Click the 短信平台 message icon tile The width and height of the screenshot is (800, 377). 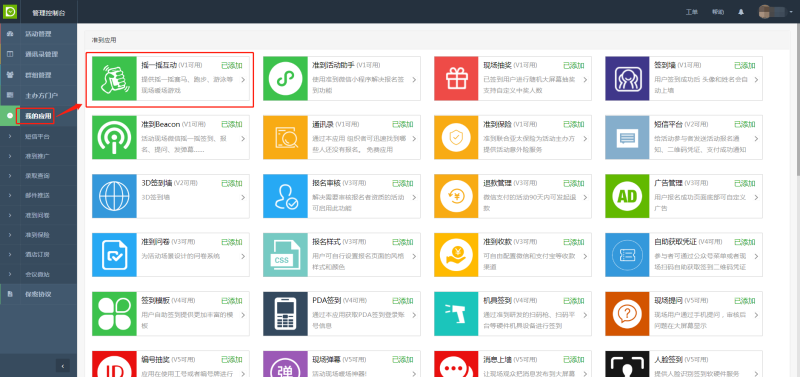click(x=627, y=138)
